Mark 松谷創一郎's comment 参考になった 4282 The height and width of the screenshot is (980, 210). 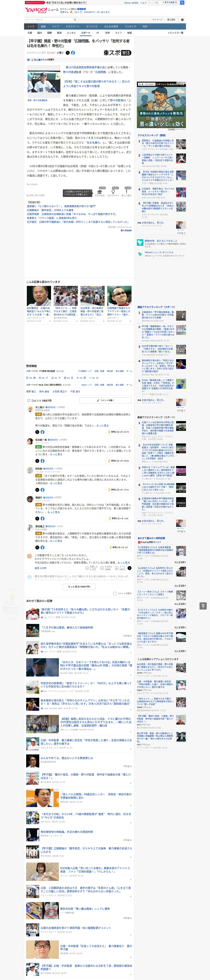pyautogui.click(x=119, y=461)
